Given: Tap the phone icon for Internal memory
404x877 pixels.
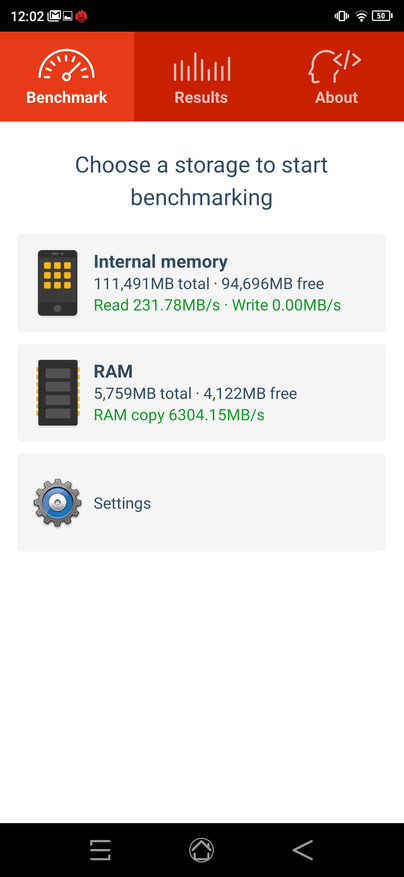Looking at the screenshot, I should (x=58, y=283).
